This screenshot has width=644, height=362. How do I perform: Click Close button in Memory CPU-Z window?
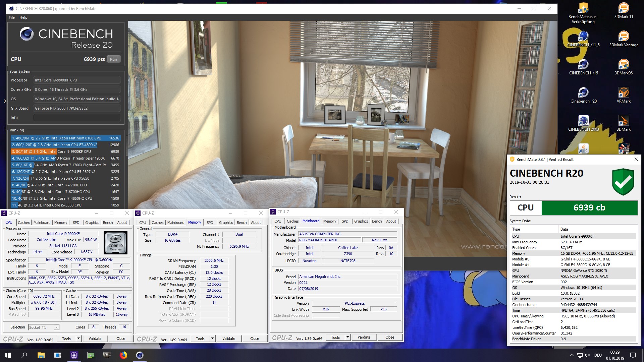click(255, 339)
